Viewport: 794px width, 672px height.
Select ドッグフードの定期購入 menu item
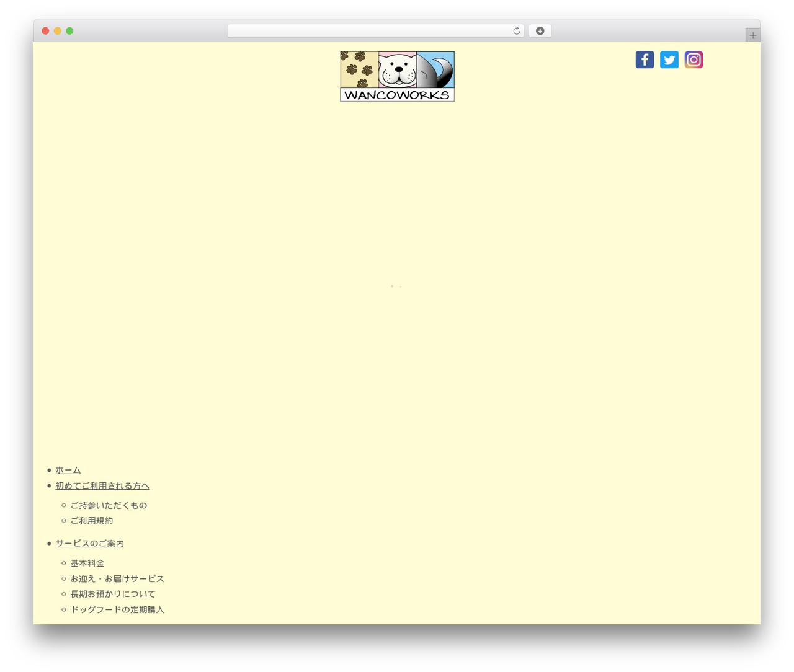coord(117,610)
